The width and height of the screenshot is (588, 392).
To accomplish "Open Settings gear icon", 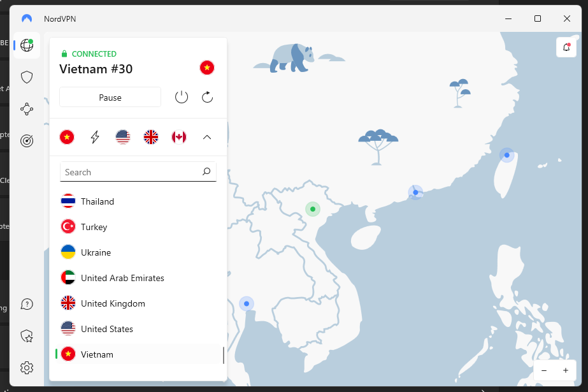I will [x=27, y=368].
